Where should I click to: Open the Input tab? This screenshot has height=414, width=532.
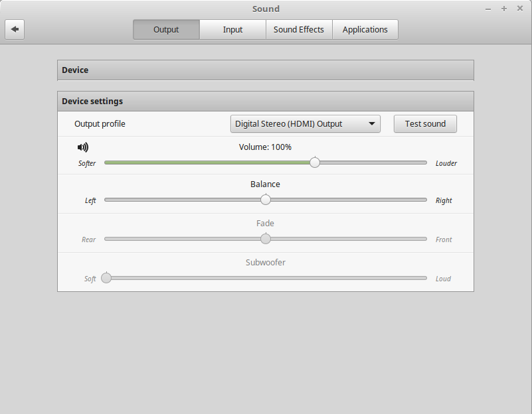click(x=232, y=29)
